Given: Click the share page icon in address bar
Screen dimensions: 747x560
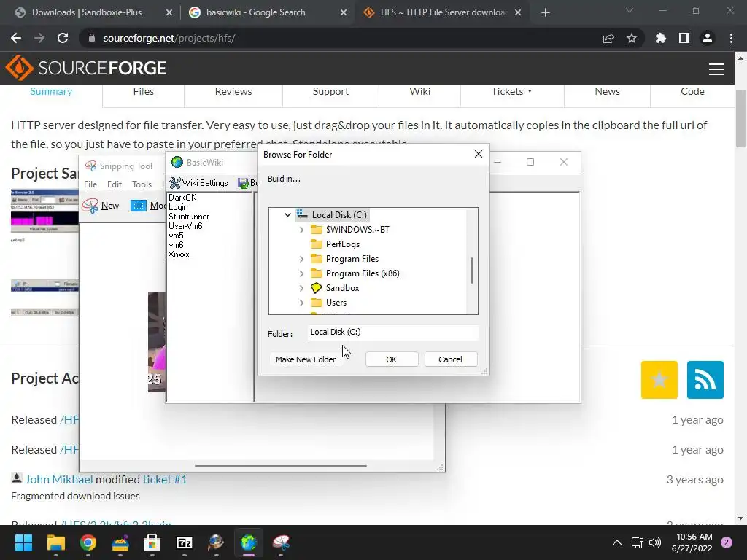Looking at the screenshot, I should tap(608, 38).
